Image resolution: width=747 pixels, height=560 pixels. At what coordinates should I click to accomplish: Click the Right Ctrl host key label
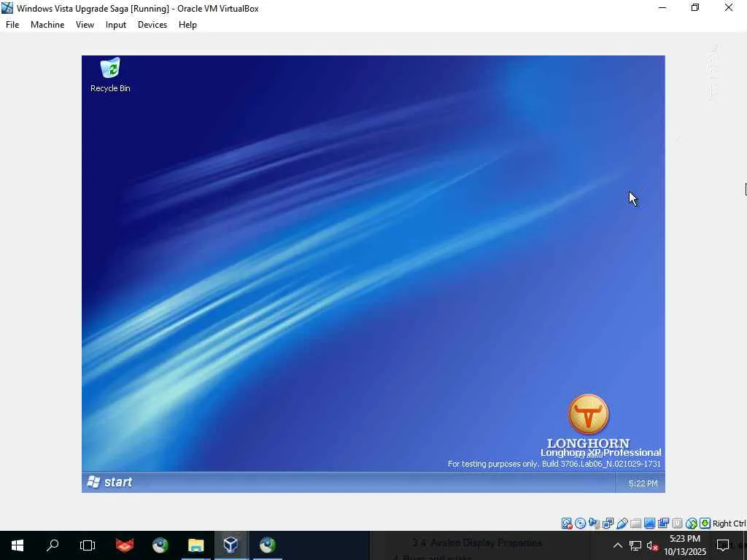pos(729,524)
